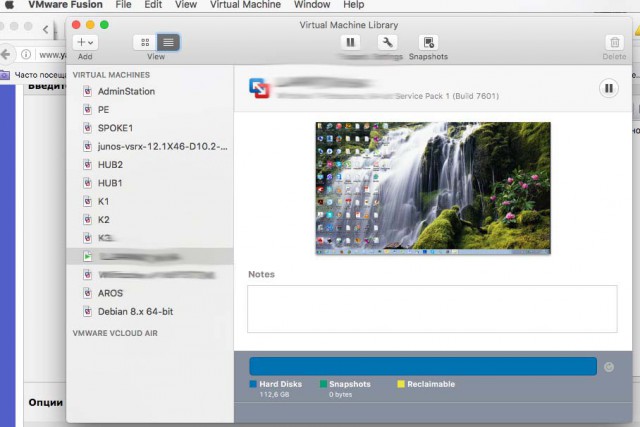The height and width of the screenshot is (427, 640).
Task: Click the 112,6 GB hard disks value
Action: click(274, 394)
